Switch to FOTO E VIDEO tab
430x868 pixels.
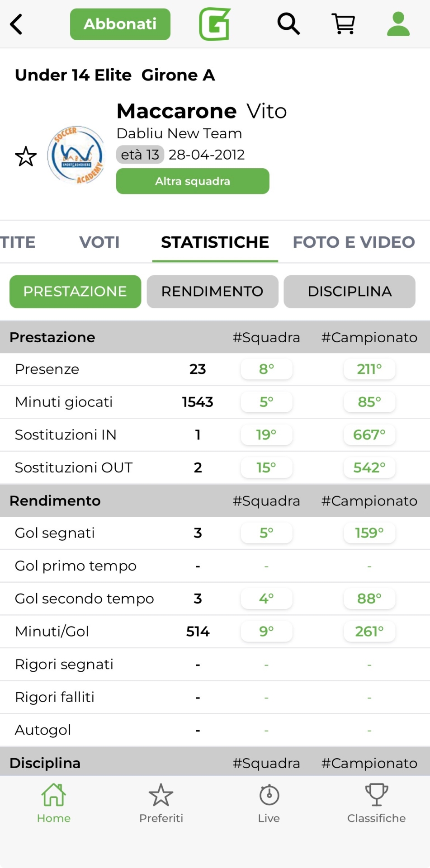tap(354, 242)
